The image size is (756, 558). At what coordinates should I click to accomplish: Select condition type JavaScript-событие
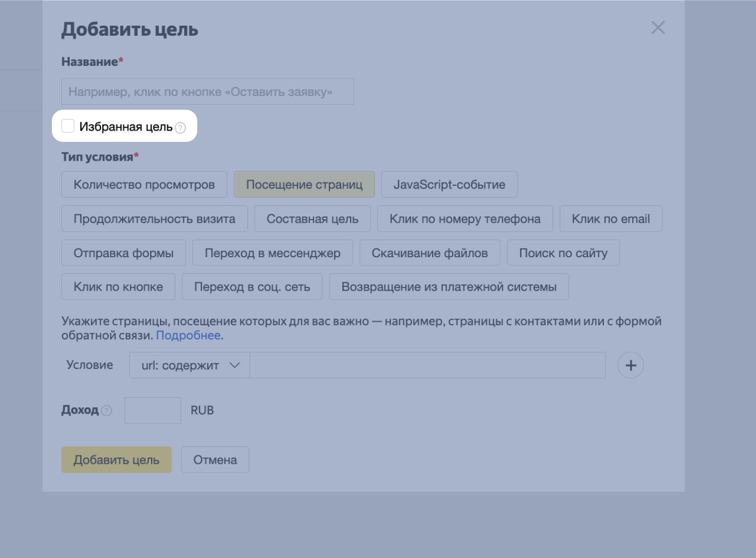449,184
